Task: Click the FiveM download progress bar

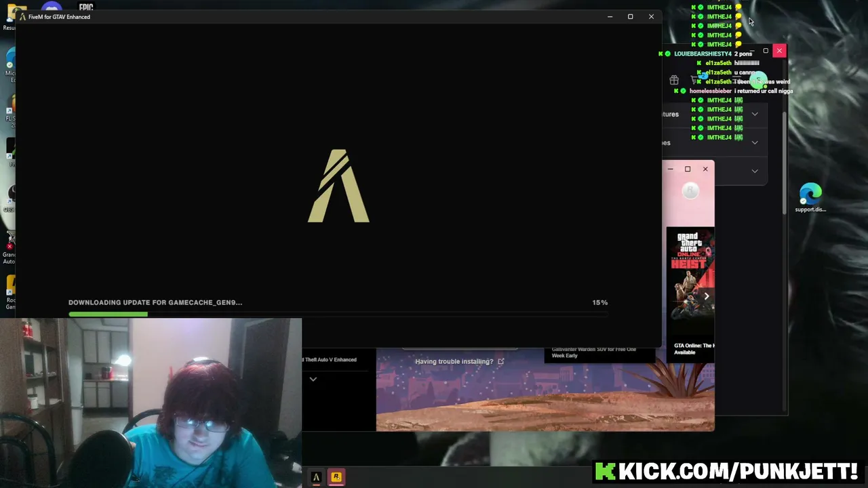Action: 338,314
